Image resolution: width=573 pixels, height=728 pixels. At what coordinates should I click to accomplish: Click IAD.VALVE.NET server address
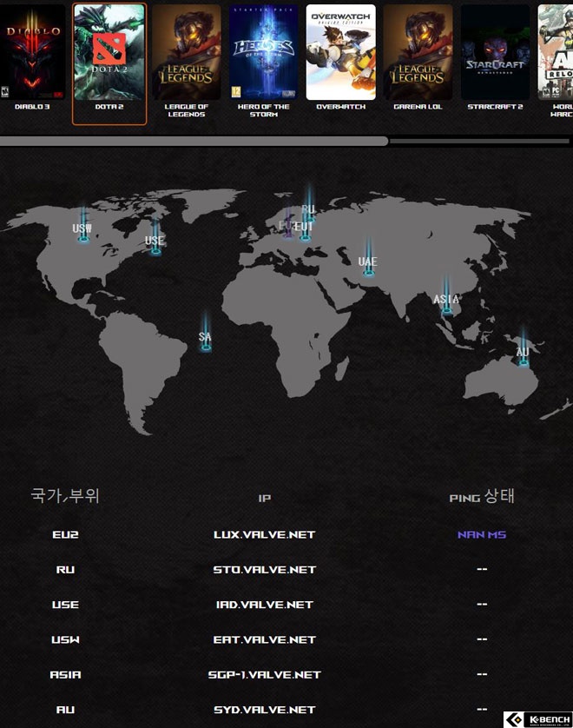(x=265, y=605)
